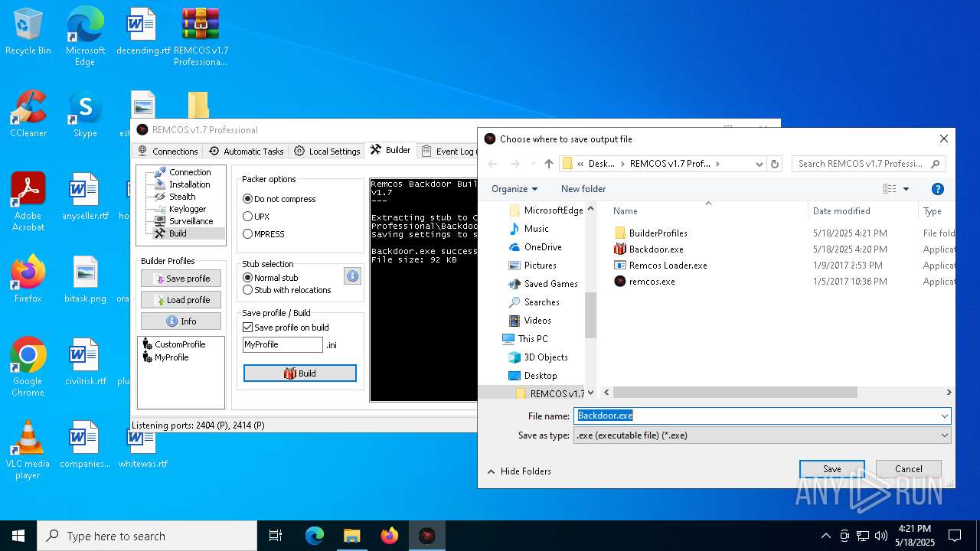980x551 pixels.
Task: Collapse with Hide Folders
Action: click(x=519, y=471)
